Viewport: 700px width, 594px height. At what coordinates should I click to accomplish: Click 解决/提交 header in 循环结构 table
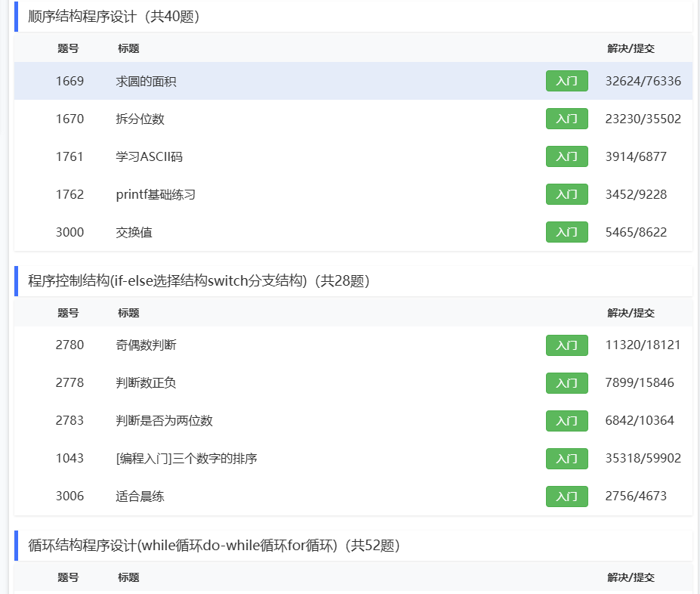(x=631, y=577)
